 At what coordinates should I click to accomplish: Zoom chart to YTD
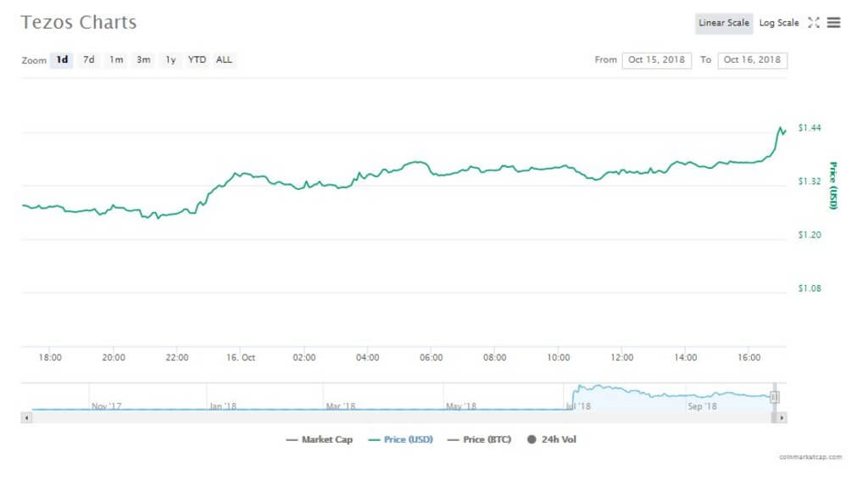click(197, 60)
